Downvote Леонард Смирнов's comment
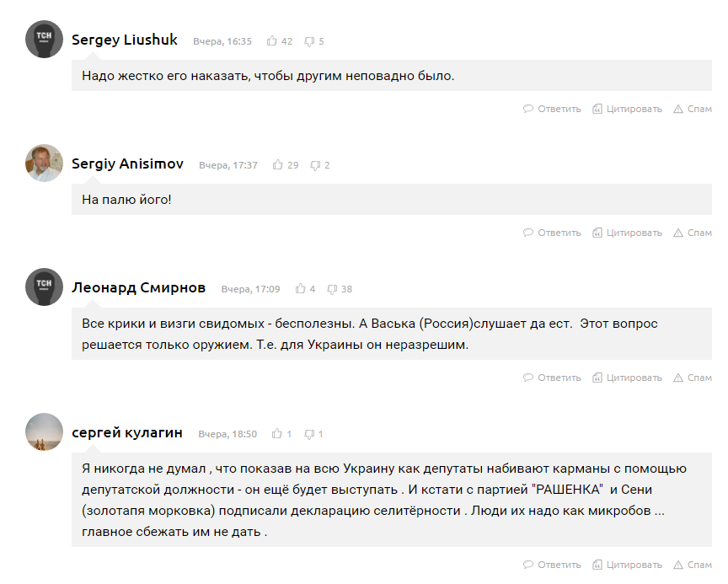728x584 pixels. (332, 289)
